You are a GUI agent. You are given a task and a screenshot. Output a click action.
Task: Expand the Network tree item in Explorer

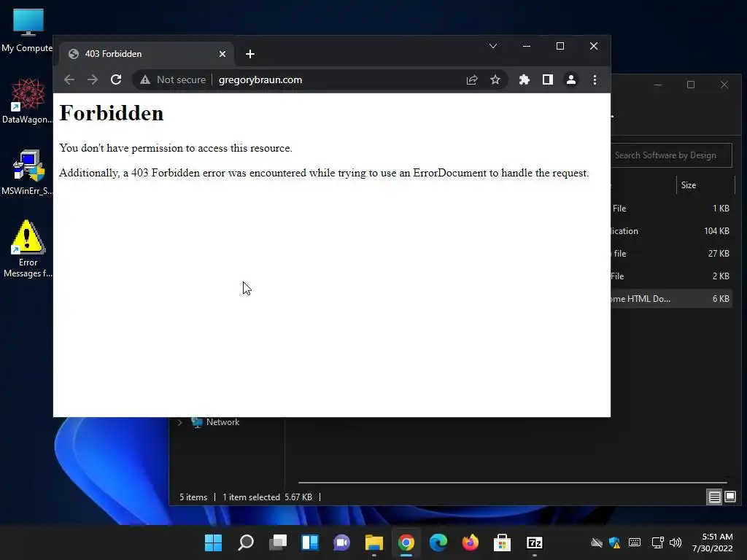(180, 422)
